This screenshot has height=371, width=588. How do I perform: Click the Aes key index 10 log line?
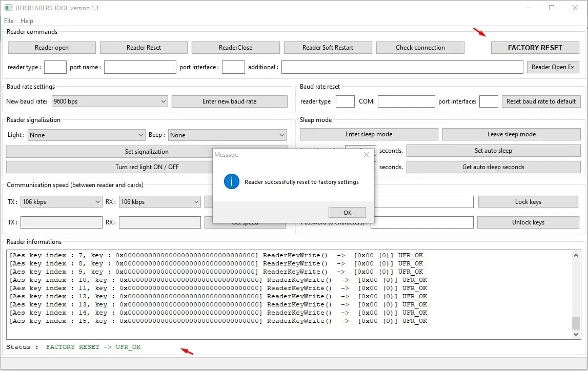(x=218, y=280)
